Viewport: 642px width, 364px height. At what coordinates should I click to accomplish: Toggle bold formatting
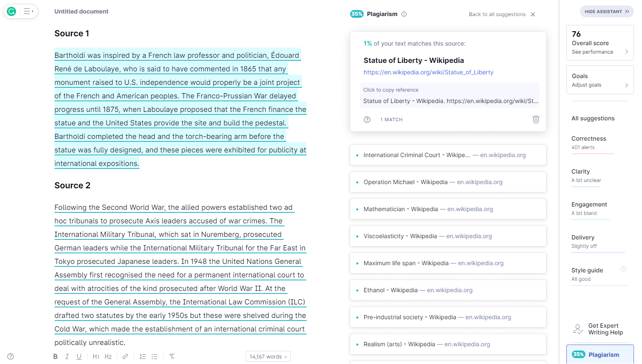[x=55, y=356]
